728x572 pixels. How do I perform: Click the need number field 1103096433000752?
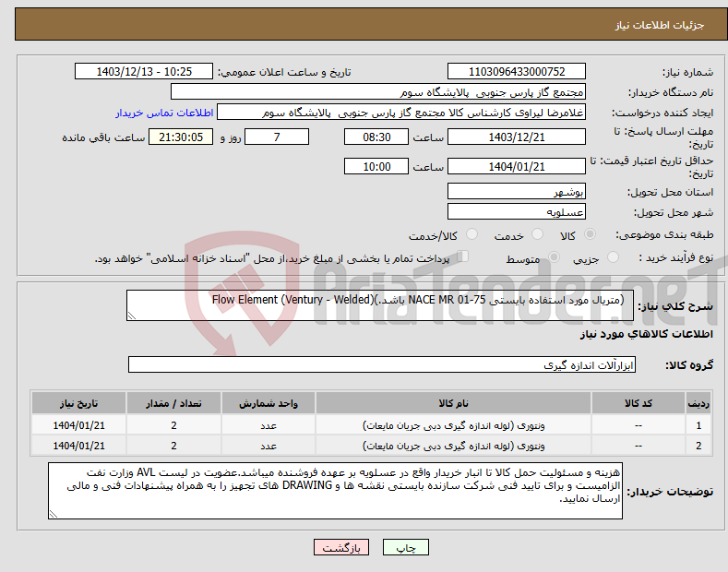(517, 72)
